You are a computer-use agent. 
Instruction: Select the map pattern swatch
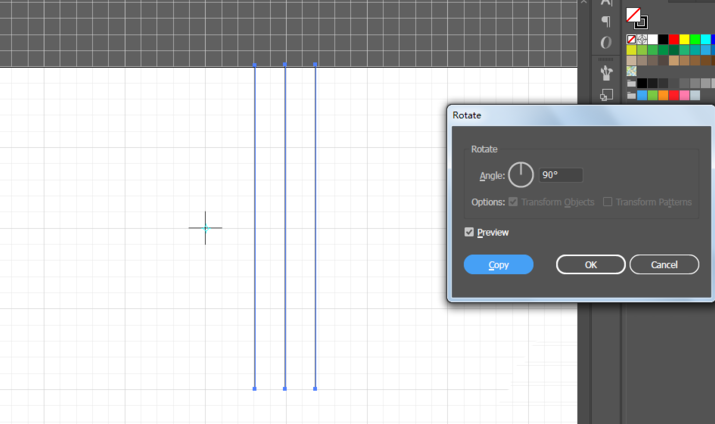coord(631,71)
